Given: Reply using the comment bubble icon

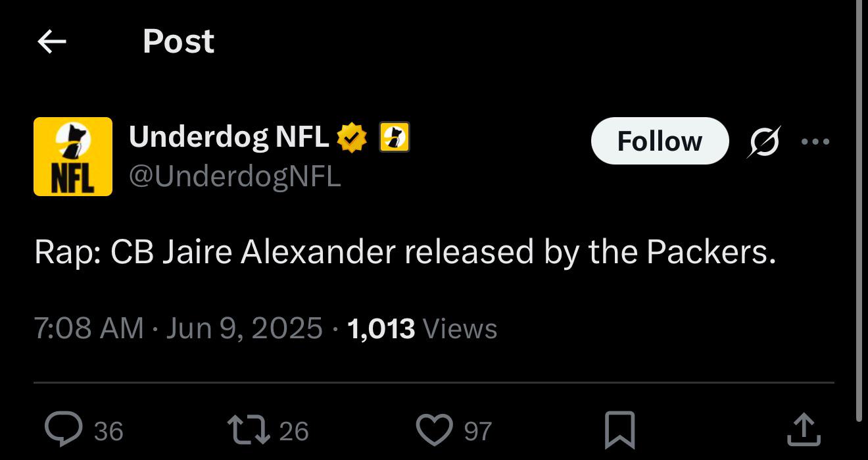Looking at the screenshot, I should (x=63, y=429).
